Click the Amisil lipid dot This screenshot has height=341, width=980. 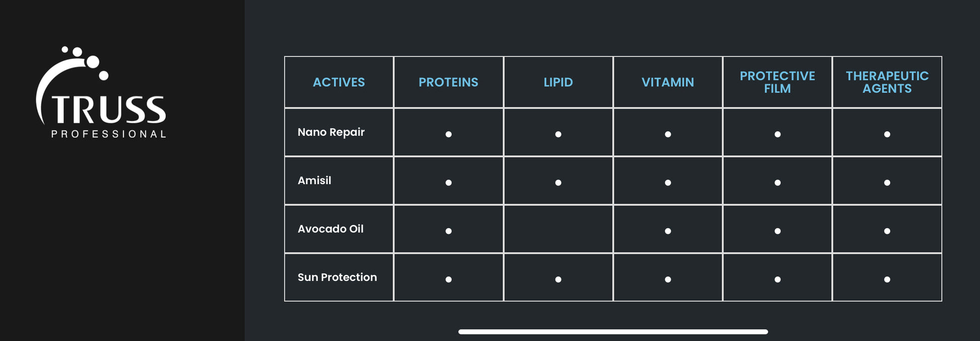[558, 183]
